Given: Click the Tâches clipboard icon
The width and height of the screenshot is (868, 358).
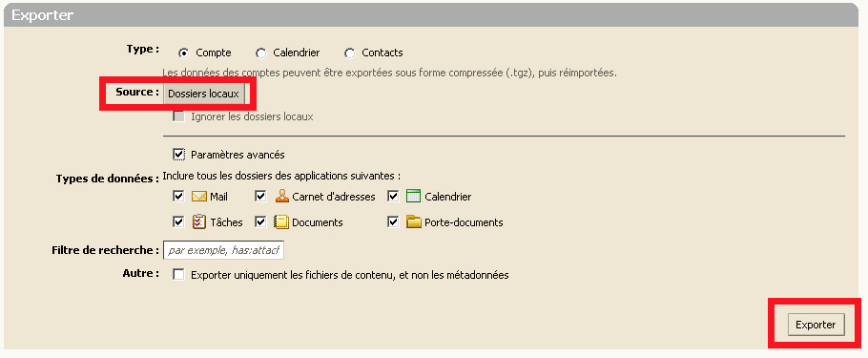Looking at the screenshot, I should coord(198,221).
